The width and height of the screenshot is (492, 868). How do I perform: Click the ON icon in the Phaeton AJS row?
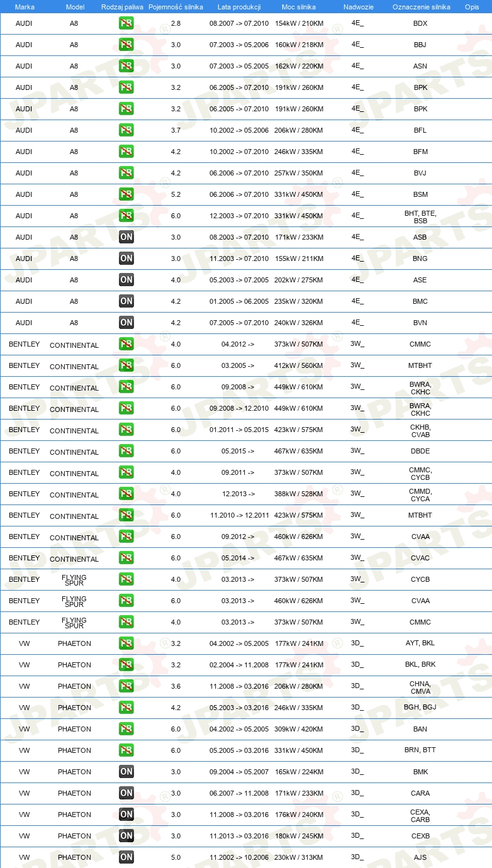point(126,857)
